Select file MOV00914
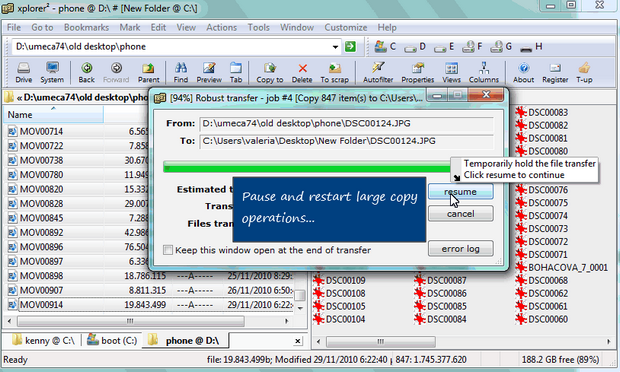This screenshot has height=372, width=620. [x=41, y=304]
